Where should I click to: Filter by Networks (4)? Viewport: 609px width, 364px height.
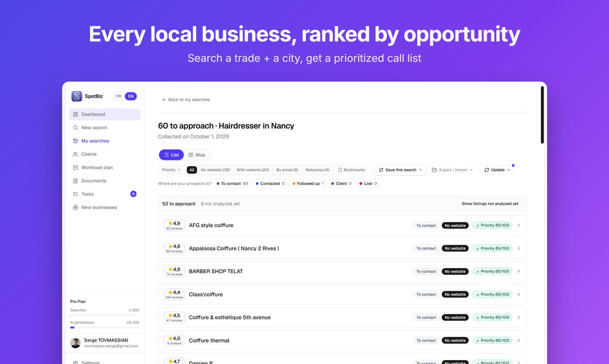tap(317, 170)
